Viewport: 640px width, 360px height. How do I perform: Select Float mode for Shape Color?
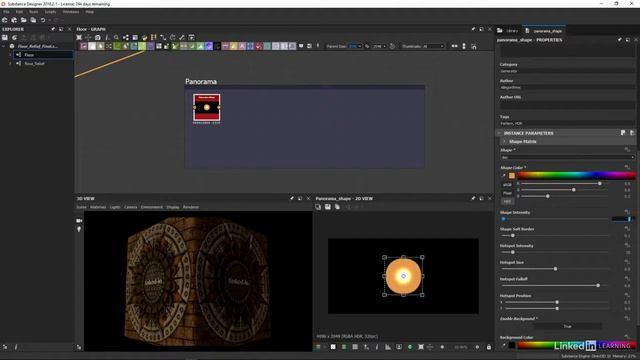click(507, 193)
